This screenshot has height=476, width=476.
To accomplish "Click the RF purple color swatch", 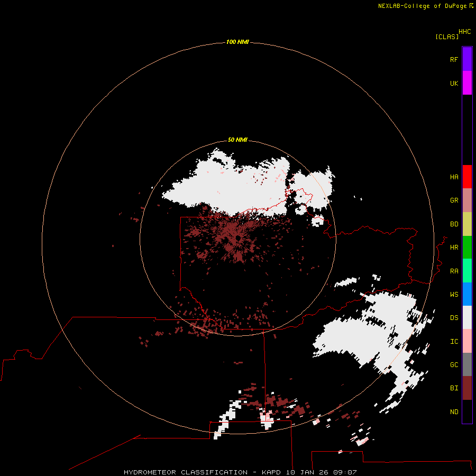I will point(467,59).
